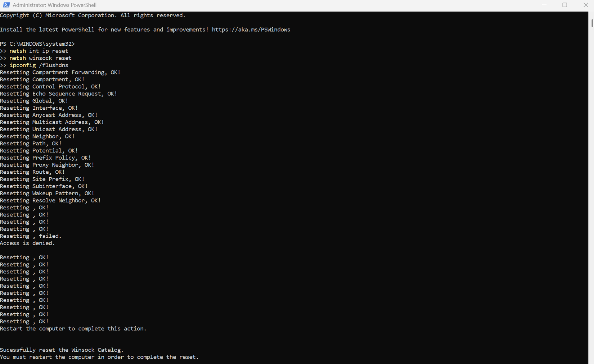594x364 pixels.
Task: Select the netsh int ip reset command
Action: coord(39,51)
